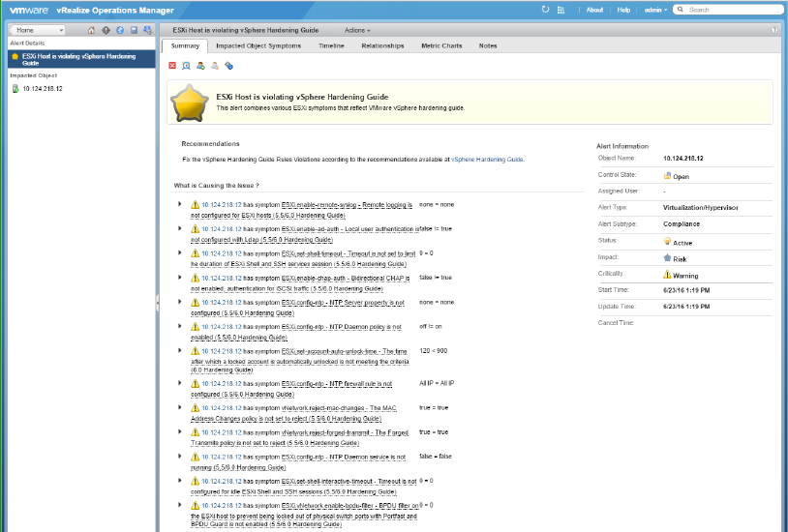Click the Risk impact badge icon
The height and width of the screenshot is (532, 788).
click(x=667, y=257)
